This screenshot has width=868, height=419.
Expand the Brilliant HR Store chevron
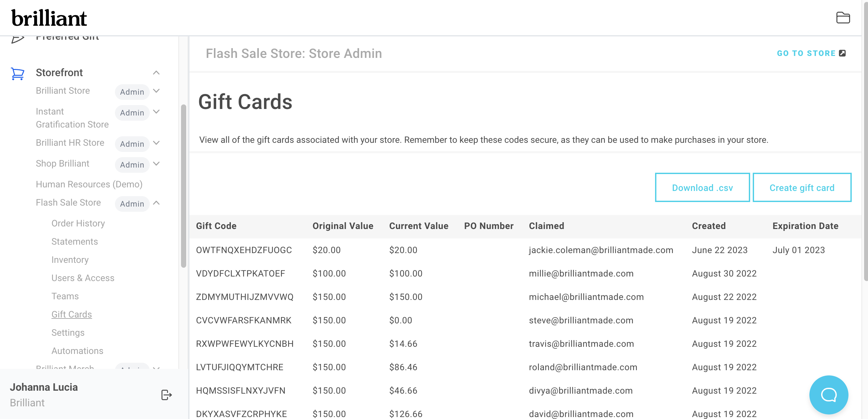156,143
